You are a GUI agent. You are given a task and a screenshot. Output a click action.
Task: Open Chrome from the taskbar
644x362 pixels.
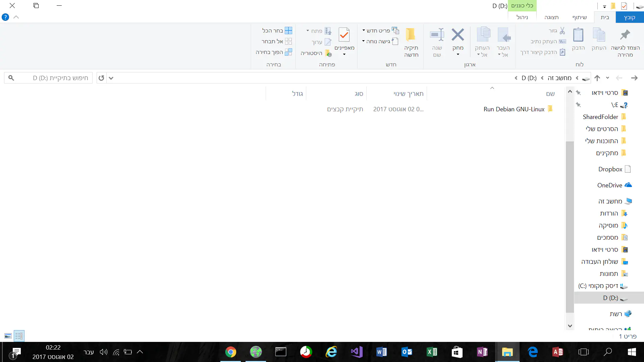(230, 352)
